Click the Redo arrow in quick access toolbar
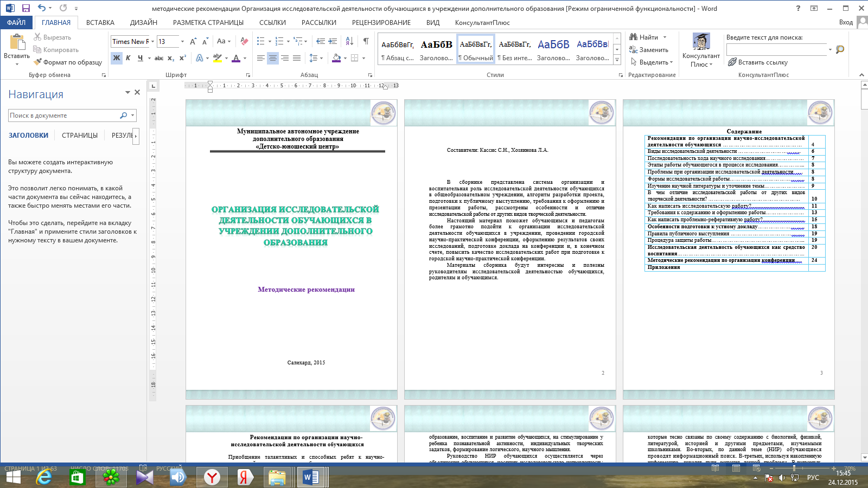 point(63,8)
